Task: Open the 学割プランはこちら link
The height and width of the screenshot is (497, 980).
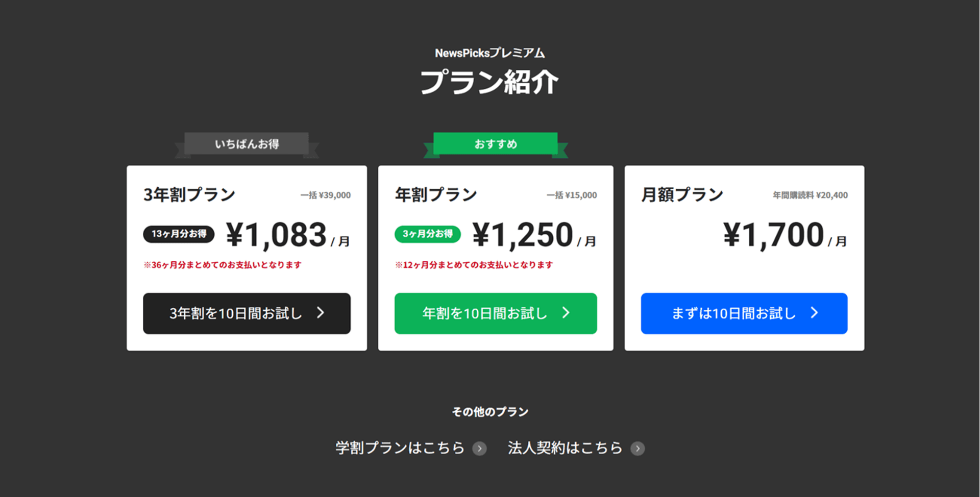Action: [x=400, y=448]
